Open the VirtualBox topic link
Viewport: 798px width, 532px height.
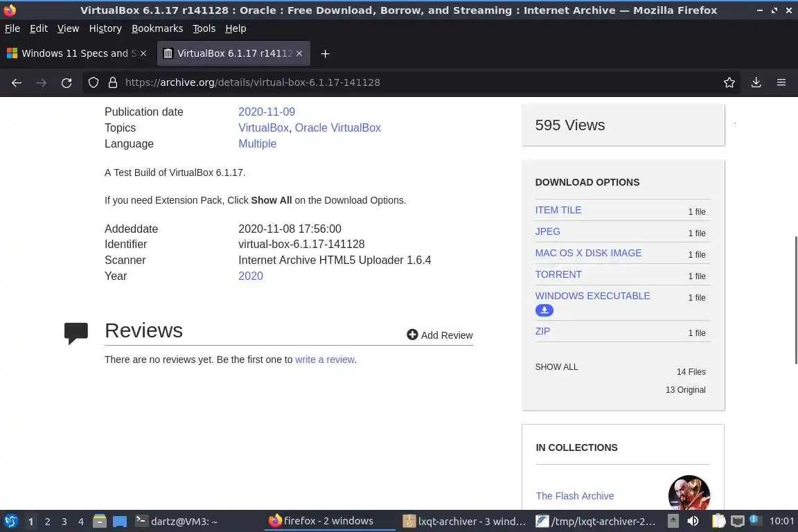264,127
